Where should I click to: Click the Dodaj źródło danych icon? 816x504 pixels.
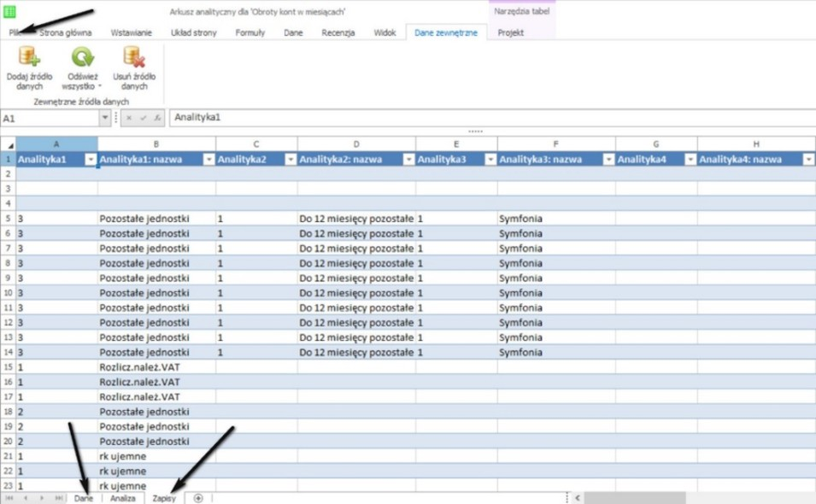point(29,57)
